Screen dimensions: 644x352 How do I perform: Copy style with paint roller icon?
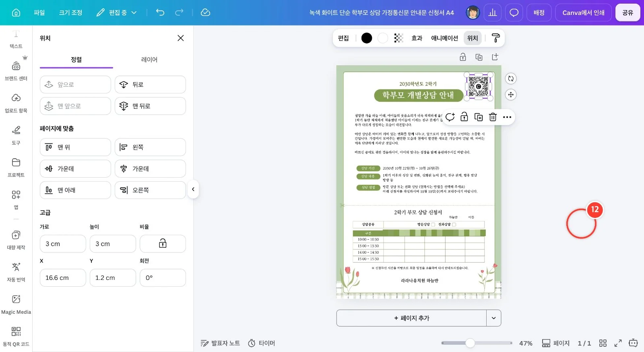496,38
